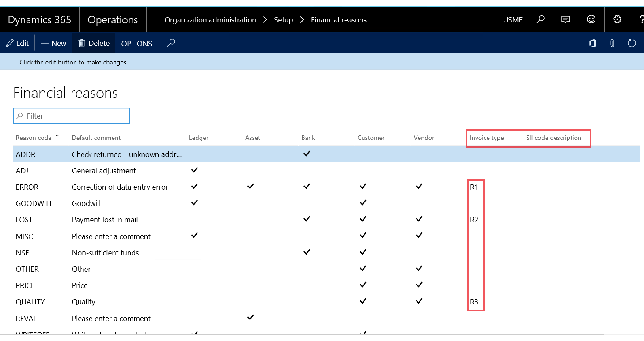
Task: Select the PRICE reason code
Action: (x=25, y=285)
